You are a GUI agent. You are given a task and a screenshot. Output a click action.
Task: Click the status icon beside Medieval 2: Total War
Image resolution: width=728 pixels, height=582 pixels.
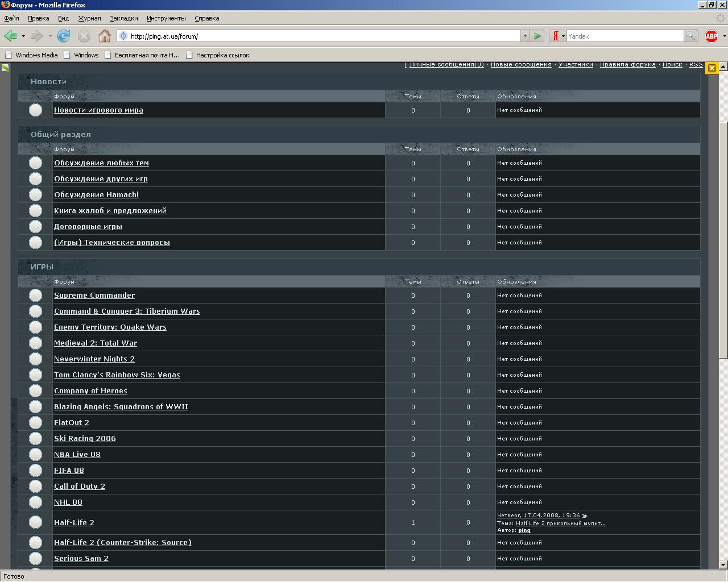coord(35,343)
